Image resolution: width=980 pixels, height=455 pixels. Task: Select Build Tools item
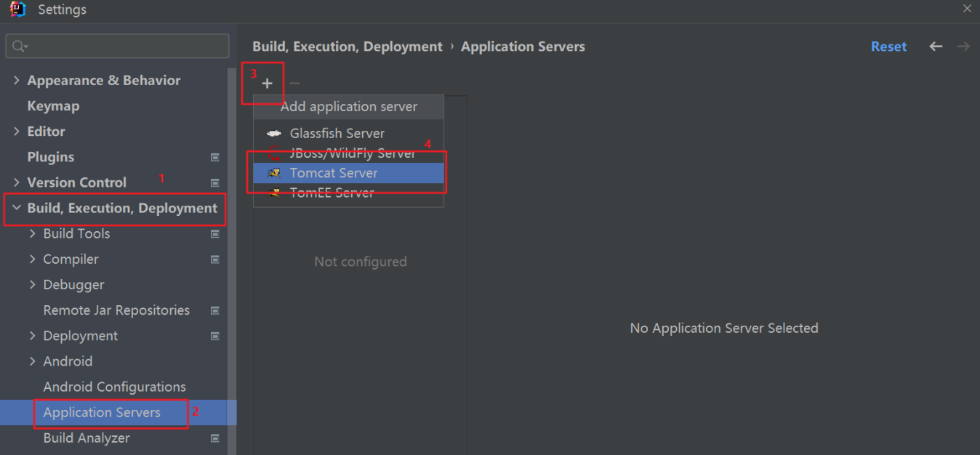click(x=76, y=234)
